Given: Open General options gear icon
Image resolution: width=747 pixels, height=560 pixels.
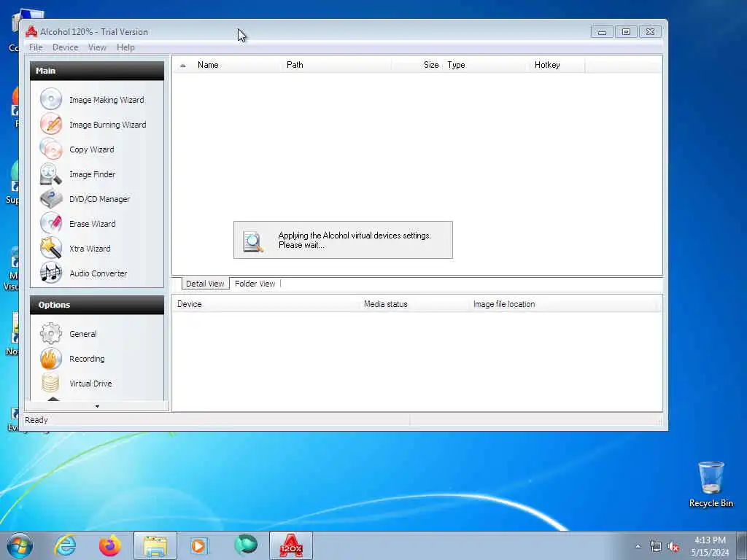Looking at the screenshot, I should tap(51, 334).
